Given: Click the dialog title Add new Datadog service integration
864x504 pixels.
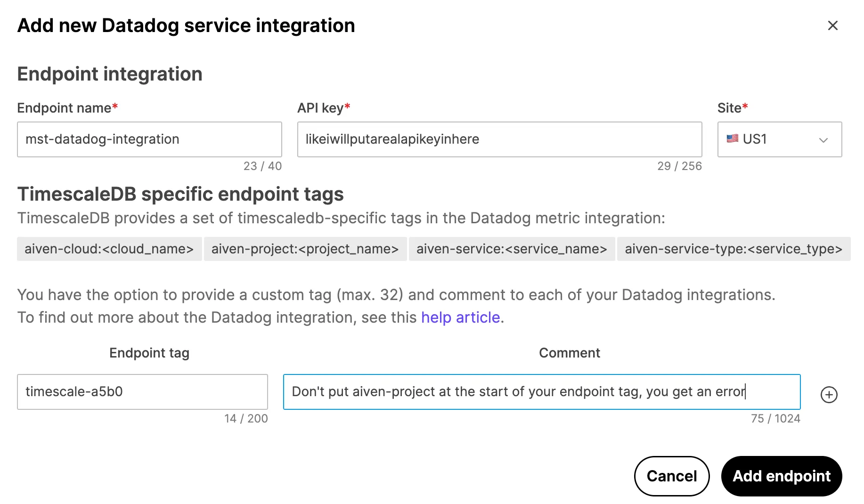Looking at the screenshot, I should [186, 25].
